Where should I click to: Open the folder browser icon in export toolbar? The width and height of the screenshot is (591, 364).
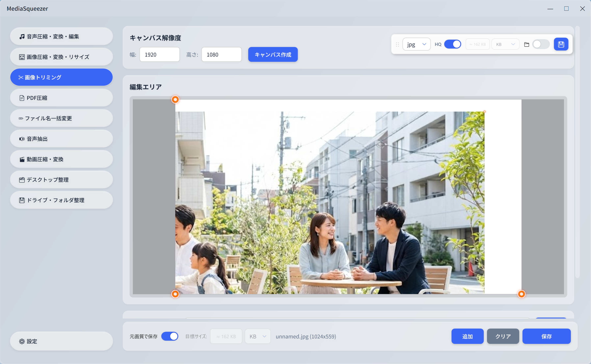pyautogui.click(x=526, y=44)
